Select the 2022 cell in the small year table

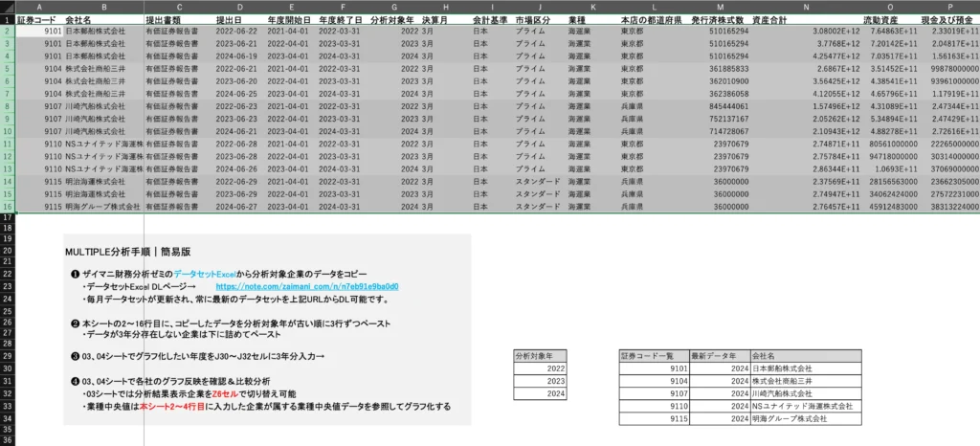[x=540, y=368]
